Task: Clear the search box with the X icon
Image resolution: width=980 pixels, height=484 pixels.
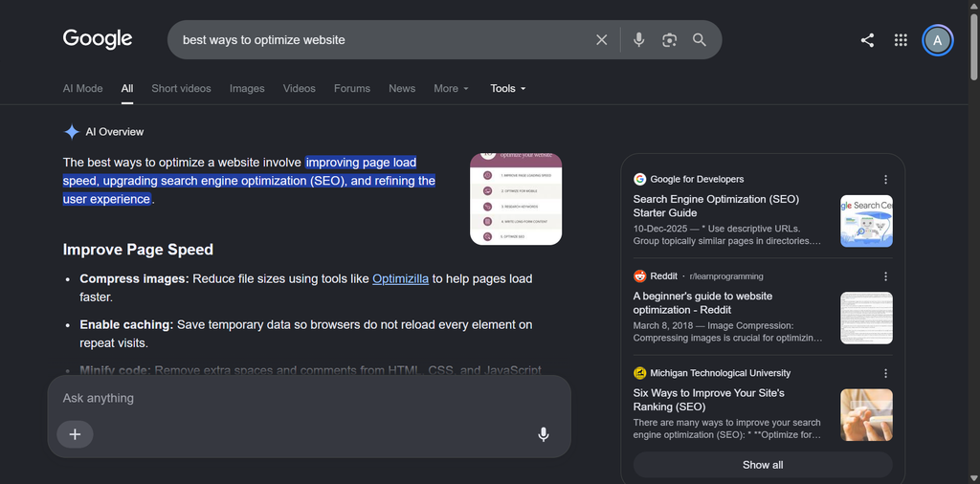Action: 601,40
